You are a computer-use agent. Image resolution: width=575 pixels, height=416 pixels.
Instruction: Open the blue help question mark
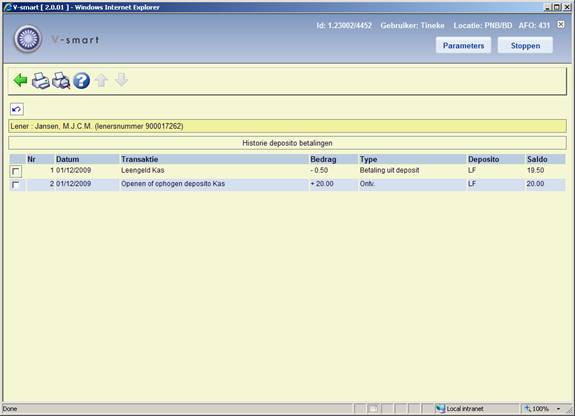tap(81, 81)
